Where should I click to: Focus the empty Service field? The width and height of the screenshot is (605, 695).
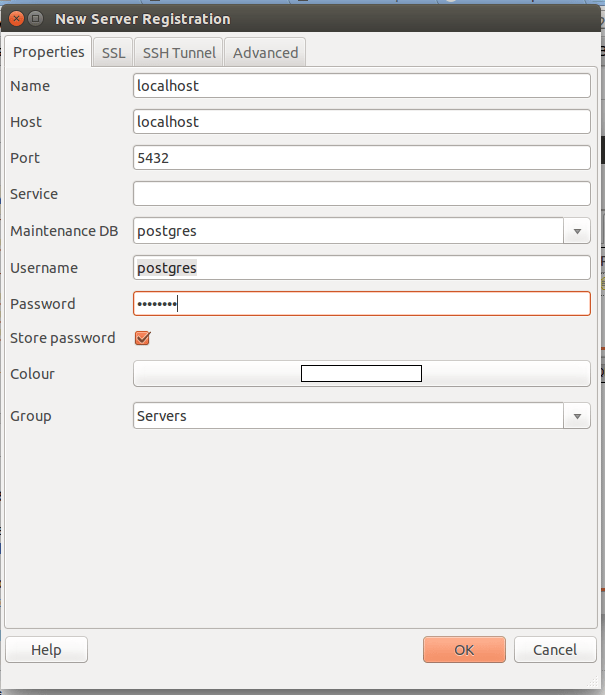point(362,193)
